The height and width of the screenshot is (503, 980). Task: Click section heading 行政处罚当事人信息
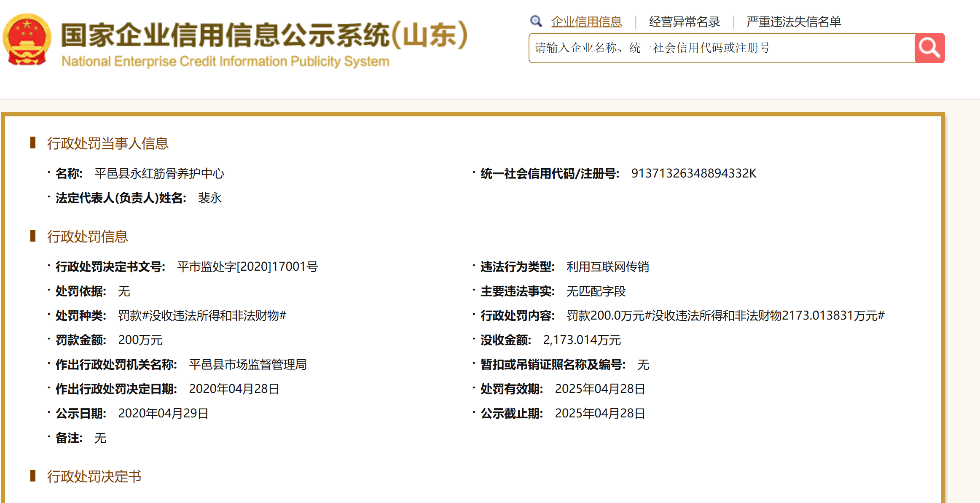tap(107, 143)
